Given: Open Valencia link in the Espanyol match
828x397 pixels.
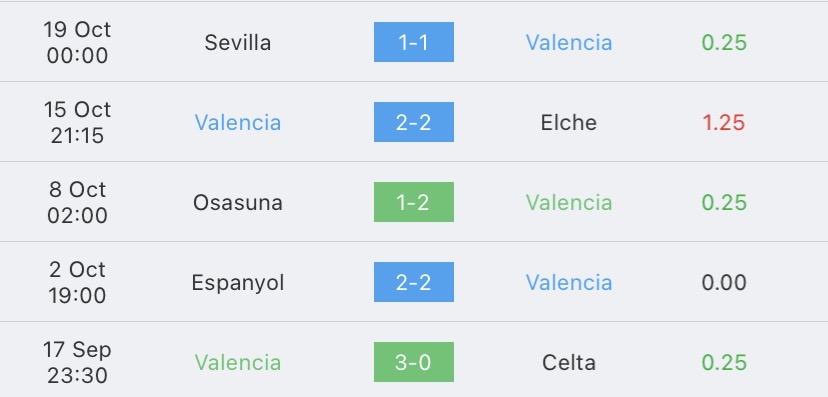Looking at the screenshot, I should [569, 282].
